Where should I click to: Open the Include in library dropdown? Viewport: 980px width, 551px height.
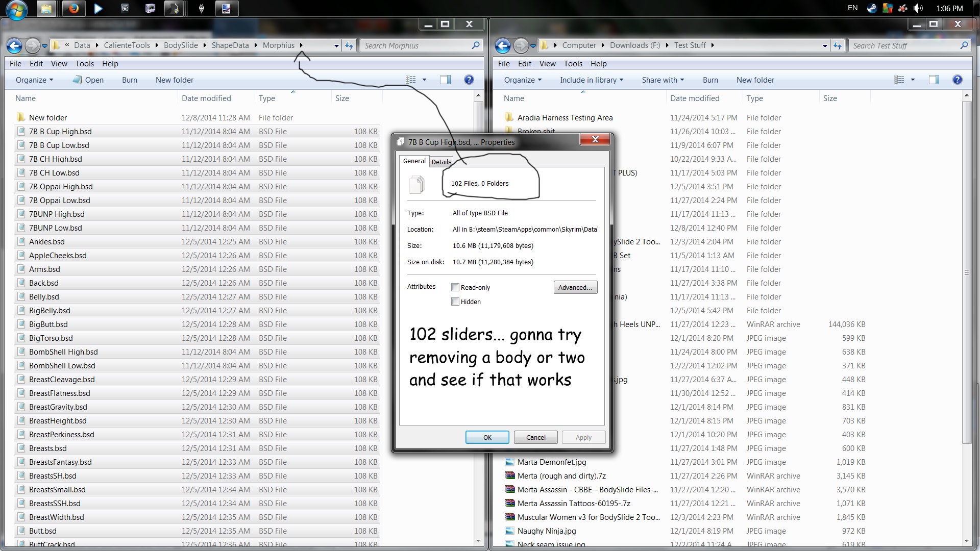click(591, 80)
